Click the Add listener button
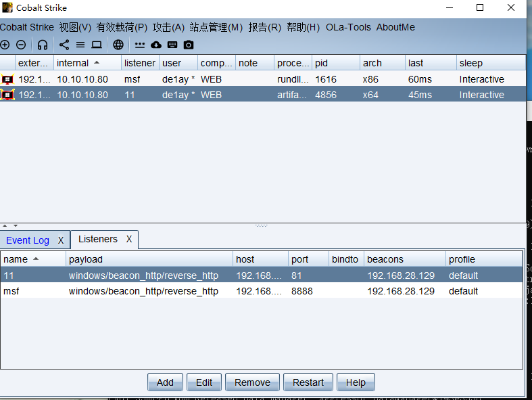Viewport: 532px width, 400px height. (x=165, y=382)
